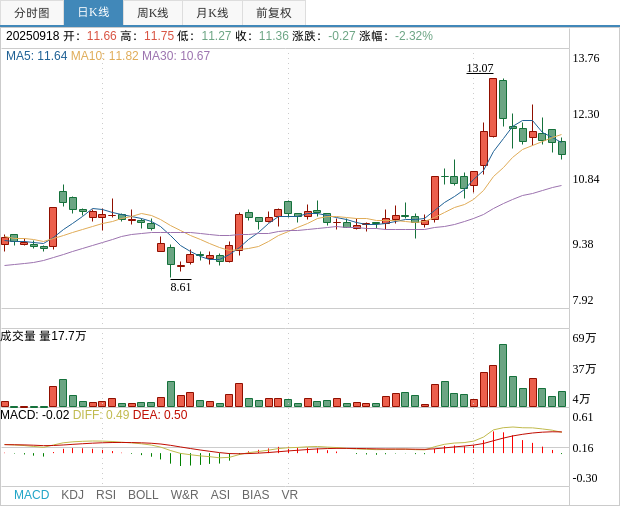Click the MA10 legend value
Screen dimensions: 620x506
(104, 56)
